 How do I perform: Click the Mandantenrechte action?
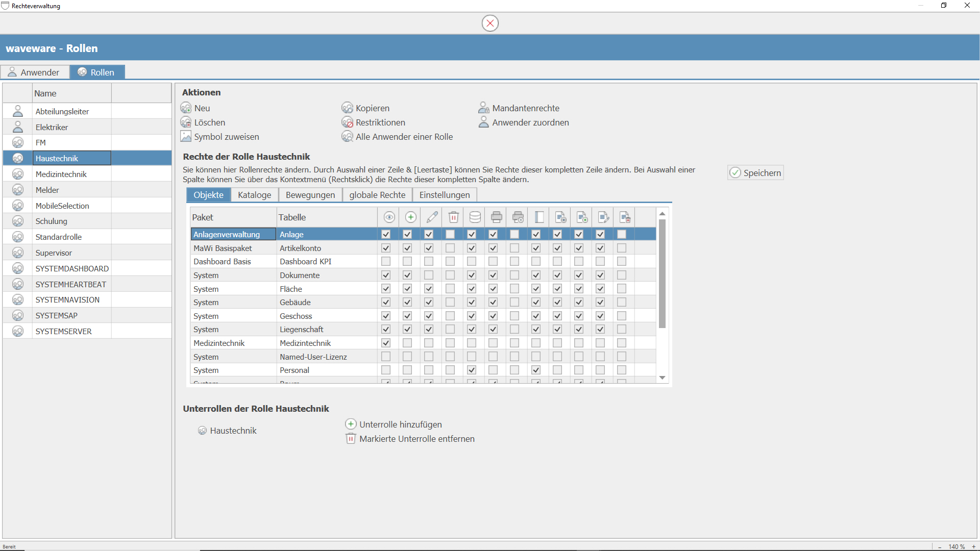[x=525, y=108]
